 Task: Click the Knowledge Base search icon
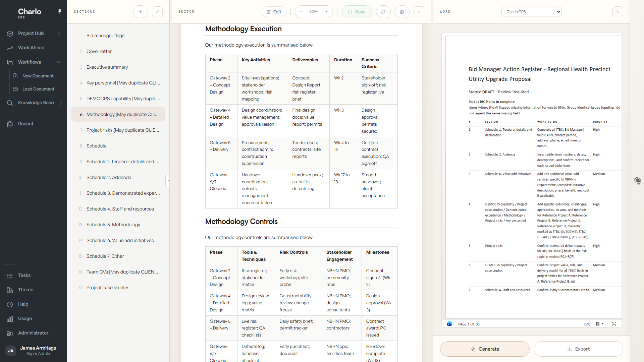pyautogui.click(x=10, y=103)
